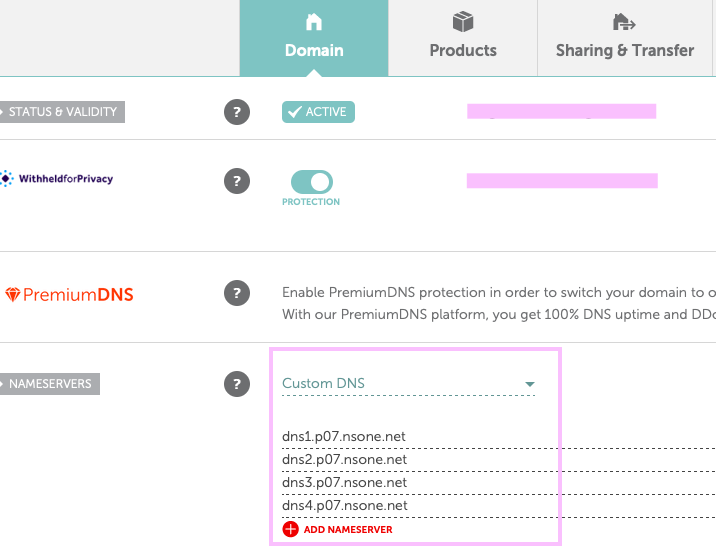Viewport: 716px width, 546px height.
Task: Click the PremiumDNS gem logo
Action: (12, 294)
